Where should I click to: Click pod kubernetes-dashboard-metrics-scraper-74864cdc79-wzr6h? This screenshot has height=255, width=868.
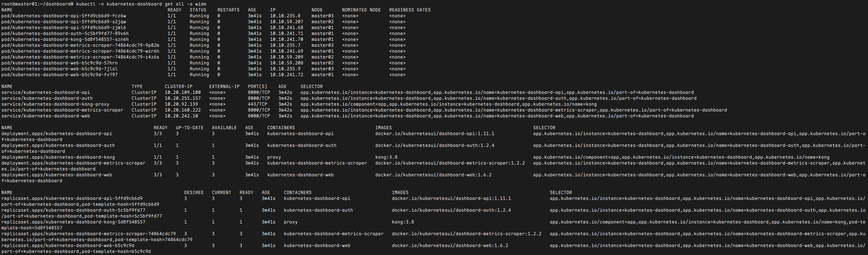click(x=80, y=51)
